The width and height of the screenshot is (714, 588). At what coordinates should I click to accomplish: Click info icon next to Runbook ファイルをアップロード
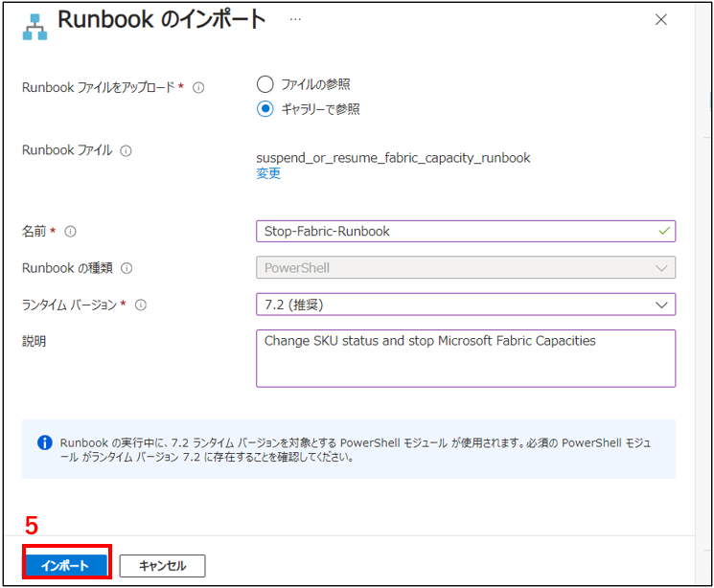[x=198, y=87]
